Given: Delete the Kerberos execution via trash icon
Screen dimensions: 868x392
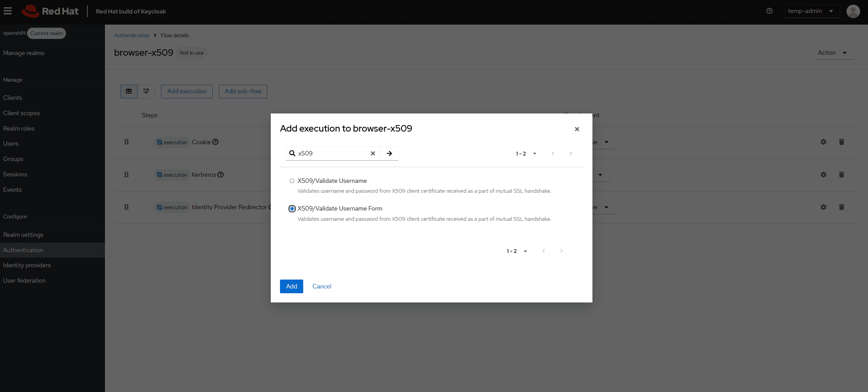Looking at the screenshot, I should 842,175.
